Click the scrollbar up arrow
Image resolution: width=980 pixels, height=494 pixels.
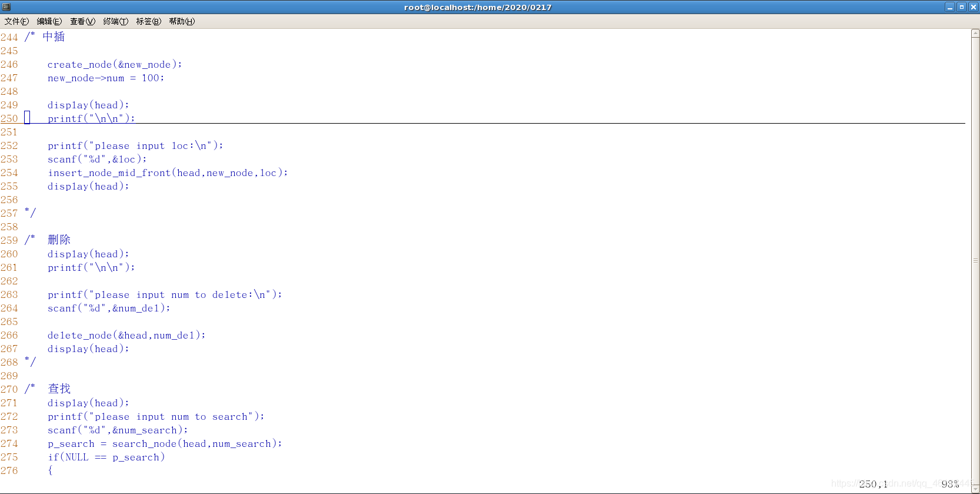click(x=975, y=34)
